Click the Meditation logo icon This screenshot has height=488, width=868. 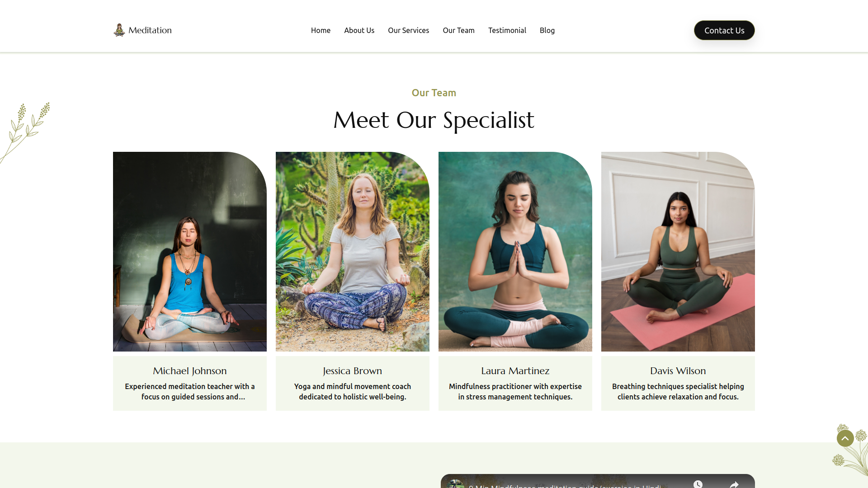pyautogui.click(x=119, y=30)
